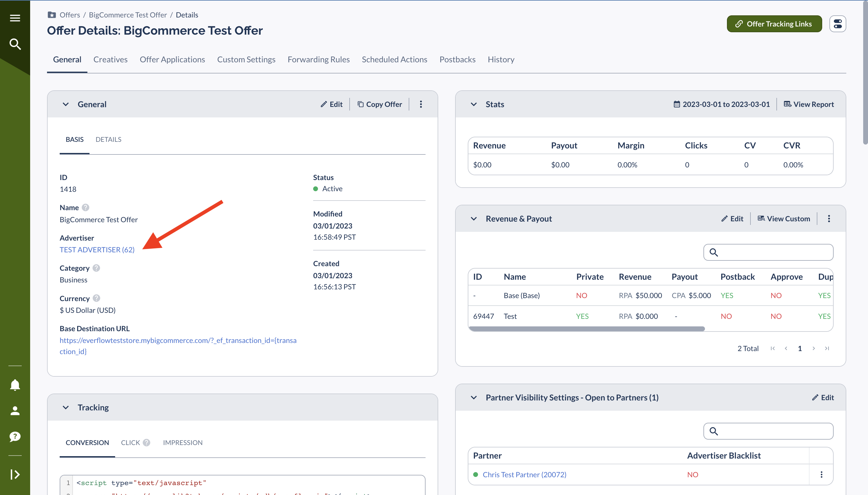Click the Name field help icon
This screenshot has width=868, height=495.
85,207
